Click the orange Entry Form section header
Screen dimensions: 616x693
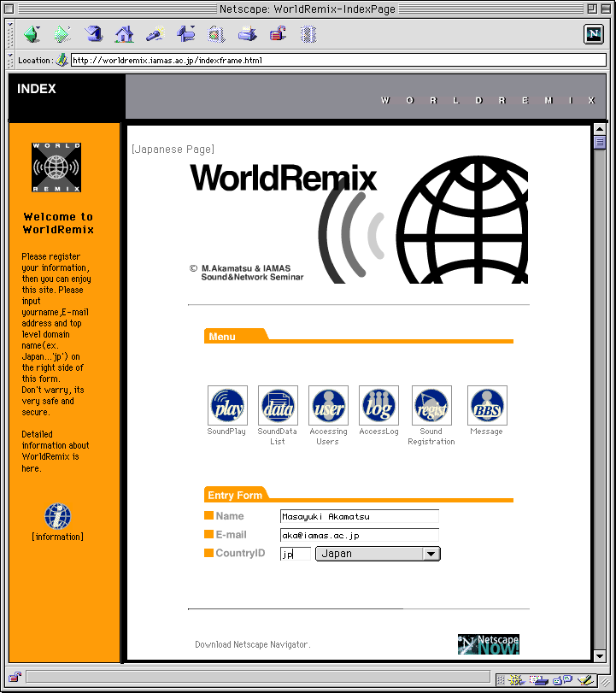click(x=358, y=495)
